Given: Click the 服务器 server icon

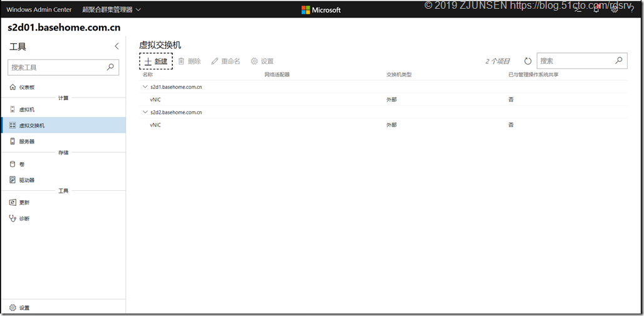Looking at the screenshot, I should pyautogui.click(x=13, y=141).
